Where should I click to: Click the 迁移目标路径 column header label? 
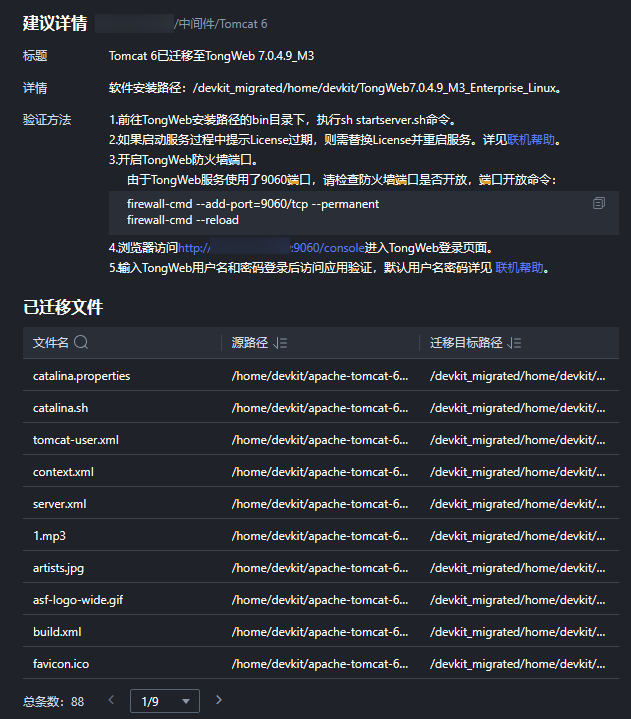466,343
